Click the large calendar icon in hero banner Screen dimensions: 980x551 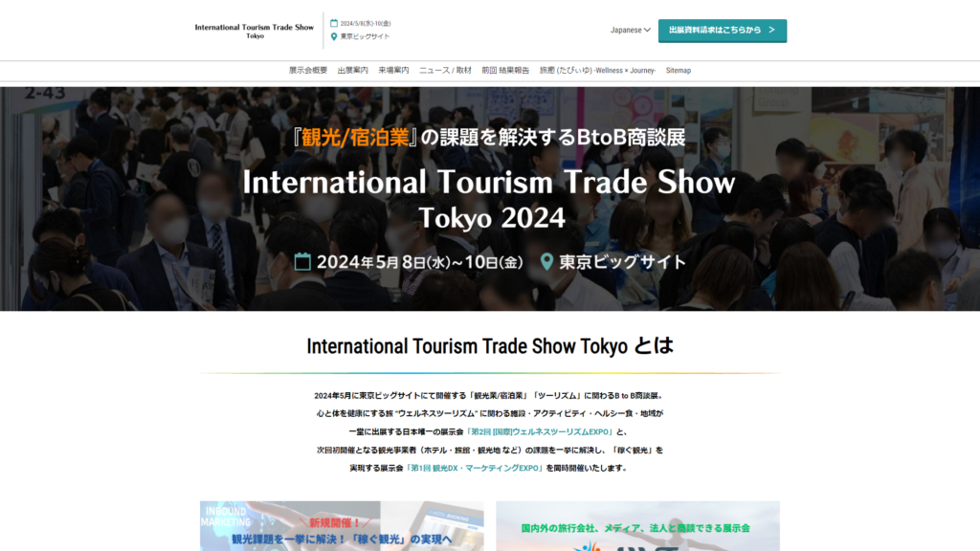(x=302, y=261)
